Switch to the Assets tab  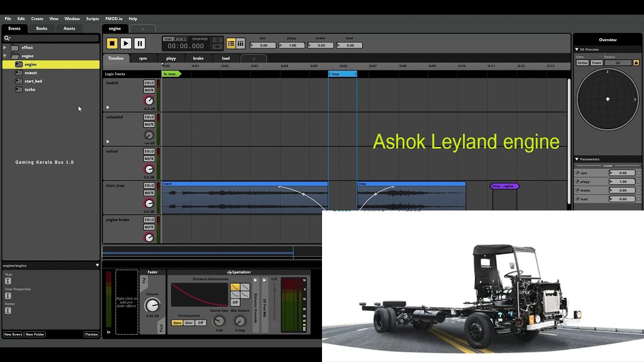(x=69, y=29)
